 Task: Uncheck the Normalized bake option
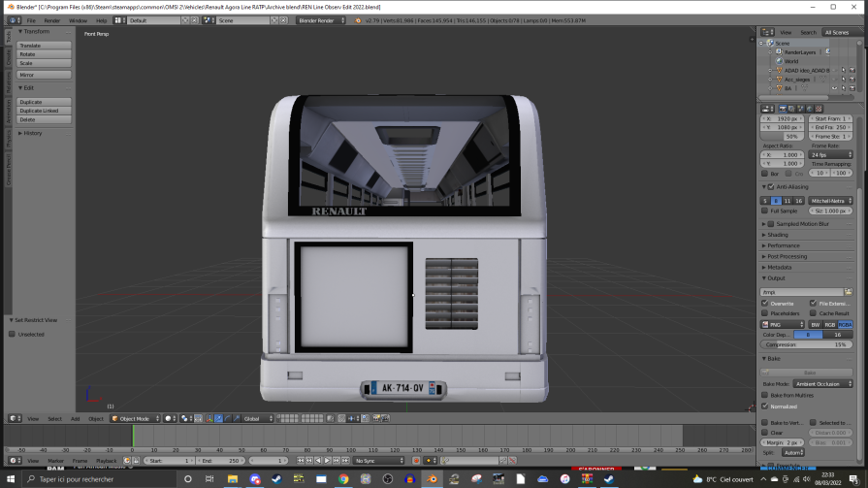click(765, 407)
